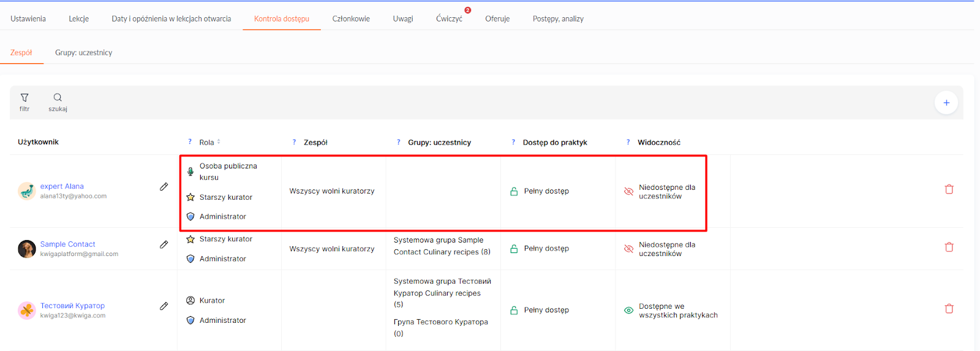This screenshot has width=980, height=351.
Task: Click Systemowa grupa Sample Contact Culinary recipes (8)
Action: coord(442,246)
